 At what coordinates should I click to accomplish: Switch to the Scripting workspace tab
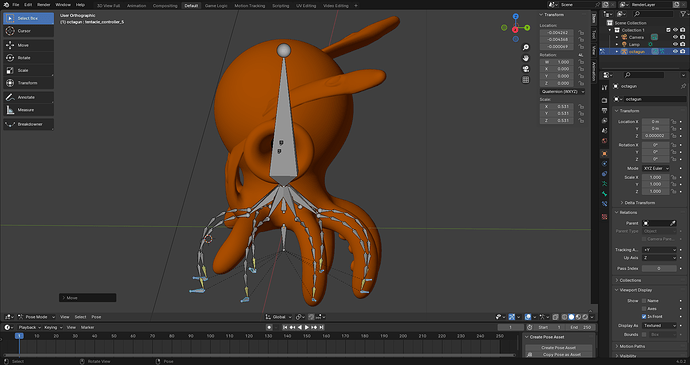(x=280, y=6)
